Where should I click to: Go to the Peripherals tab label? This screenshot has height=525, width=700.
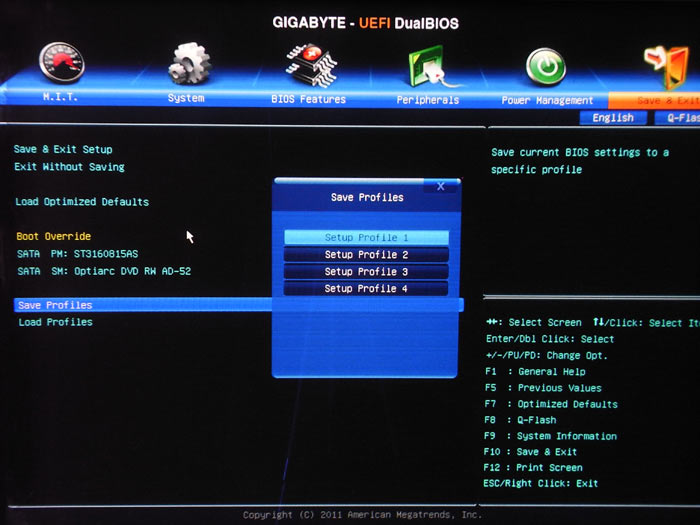pos(428,100)
